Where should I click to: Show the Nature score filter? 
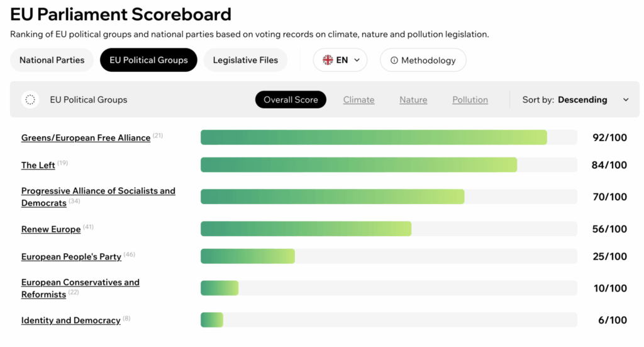[x=413, y=100]
